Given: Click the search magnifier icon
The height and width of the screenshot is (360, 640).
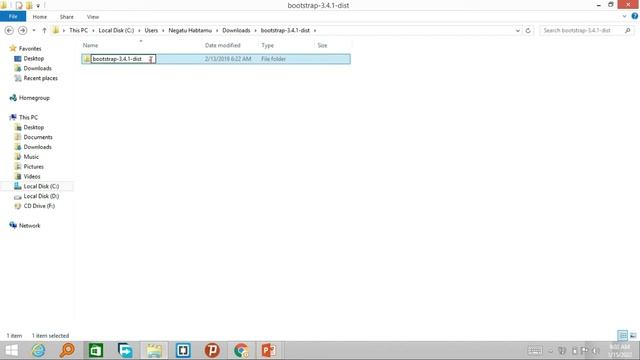Looking at the screenshot, I should click(x=627, y=31).
